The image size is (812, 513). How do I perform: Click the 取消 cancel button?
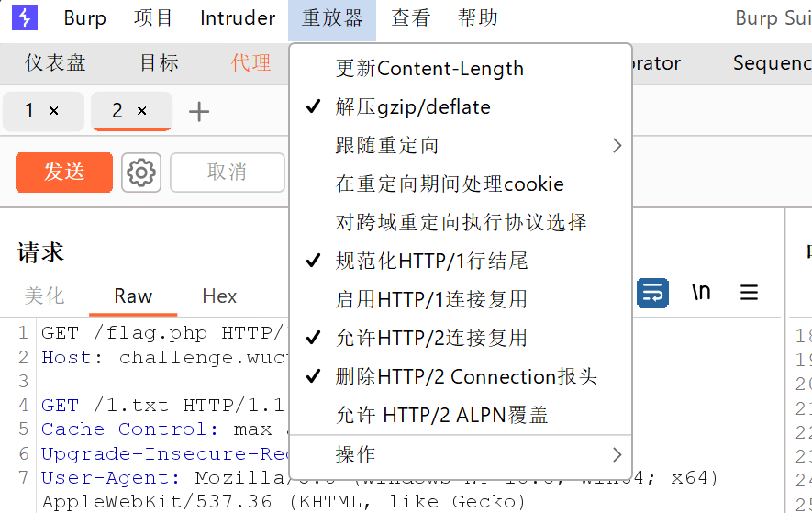tap(227, 172)
